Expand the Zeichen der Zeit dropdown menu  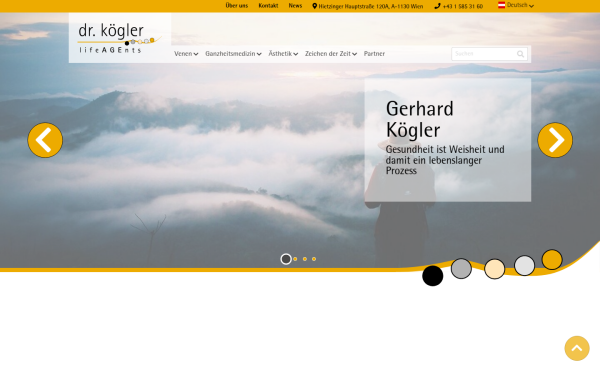point(331,54)
